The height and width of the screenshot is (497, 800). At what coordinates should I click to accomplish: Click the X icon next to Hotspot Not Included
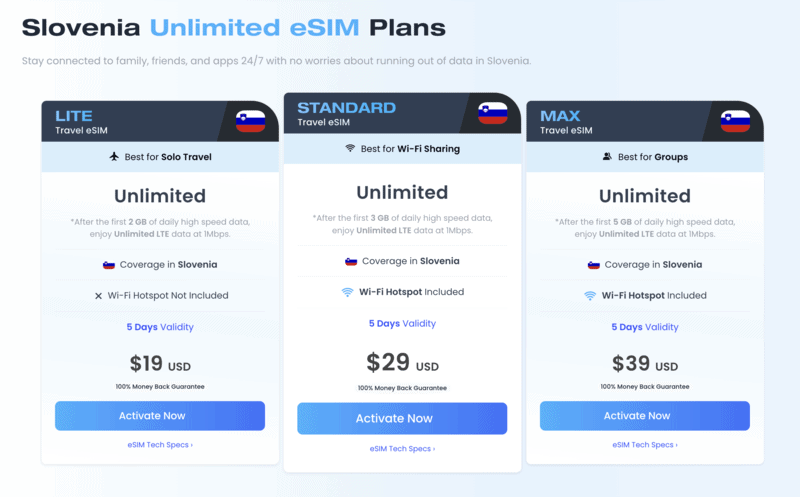point(98,295)
